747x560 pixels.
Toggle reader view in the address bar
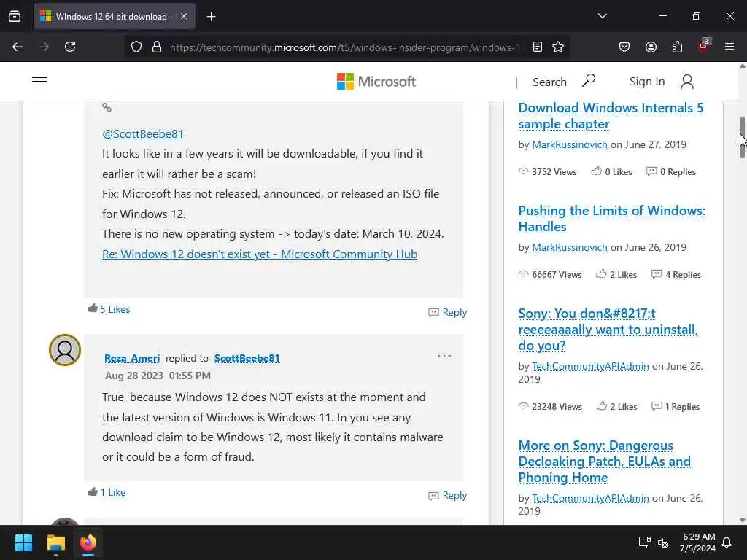click(x=538, y=47)
